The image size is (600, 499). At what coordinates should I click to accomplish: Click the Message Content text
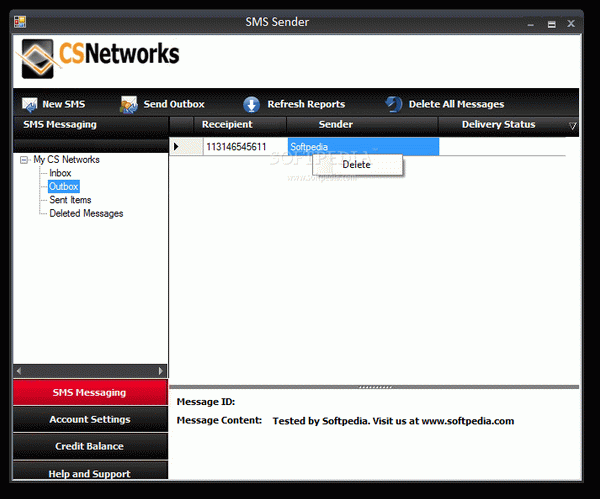(393, 421)
